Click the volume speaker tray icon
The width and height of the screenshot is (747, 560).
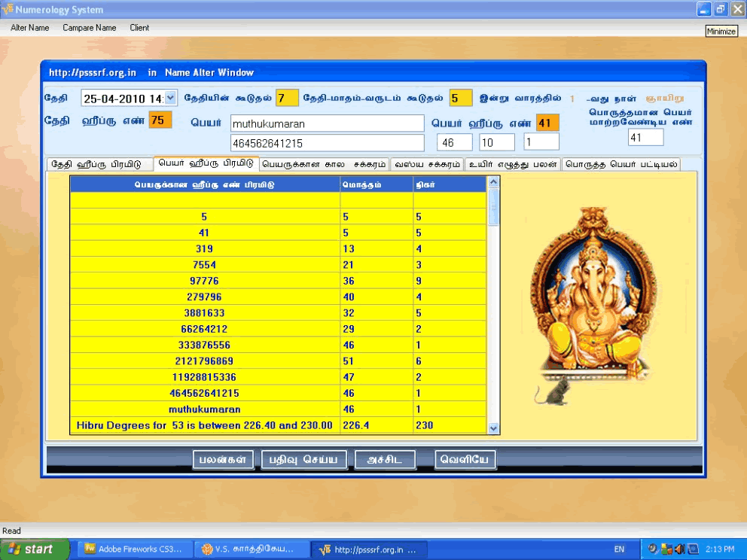[679, 549]
